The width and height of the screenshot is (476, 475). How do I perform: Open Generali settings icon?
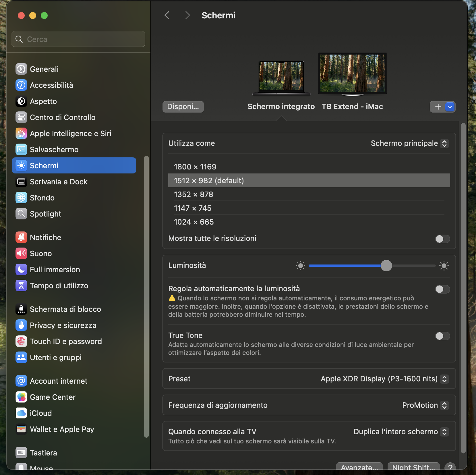(x=21, y=69)
